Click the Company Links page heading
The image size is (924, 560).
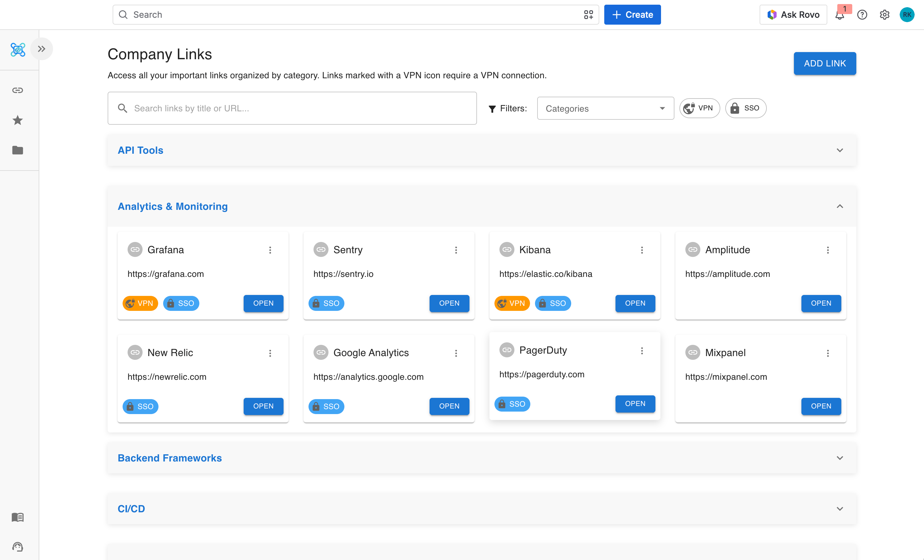(160, 54)
